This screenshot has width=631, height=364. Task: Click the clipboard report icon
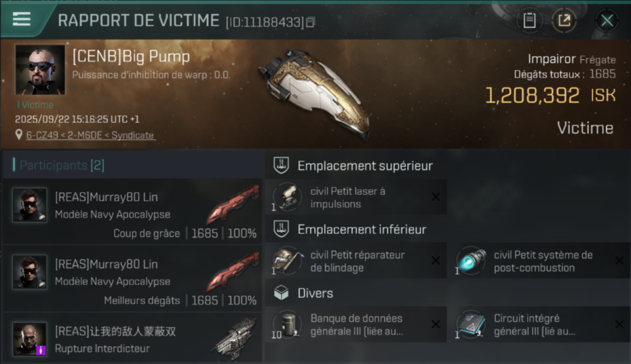coord(529,20)
